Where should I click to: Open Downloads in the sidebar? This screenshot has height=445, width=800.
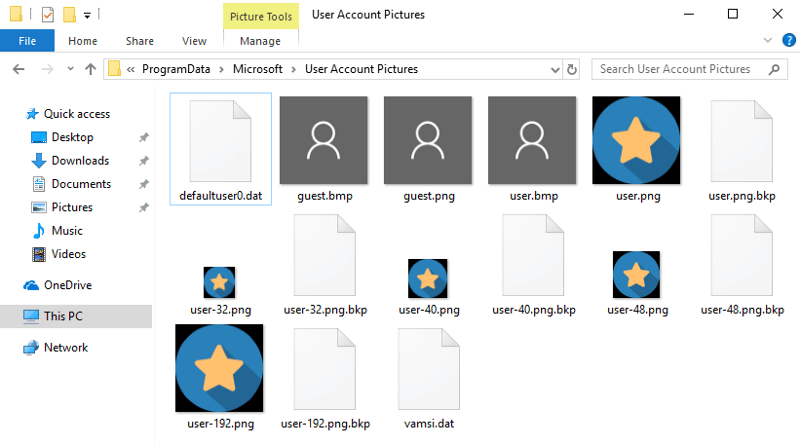[80, 161]
